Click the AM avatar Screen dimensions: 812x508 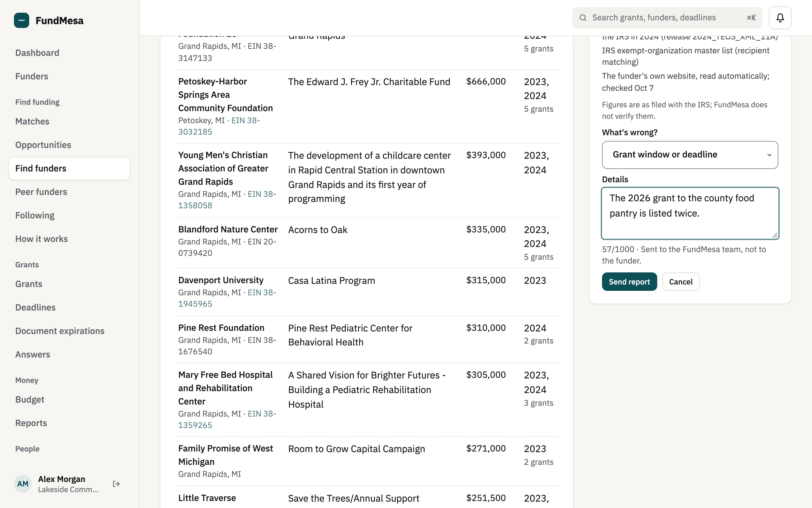(x=23, y=484)
